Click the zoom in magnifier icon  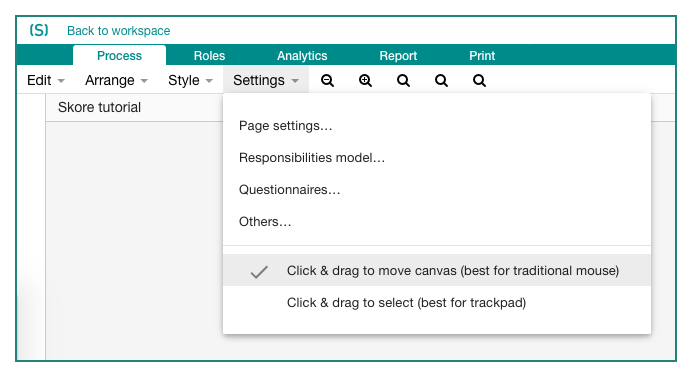point(365,80)
